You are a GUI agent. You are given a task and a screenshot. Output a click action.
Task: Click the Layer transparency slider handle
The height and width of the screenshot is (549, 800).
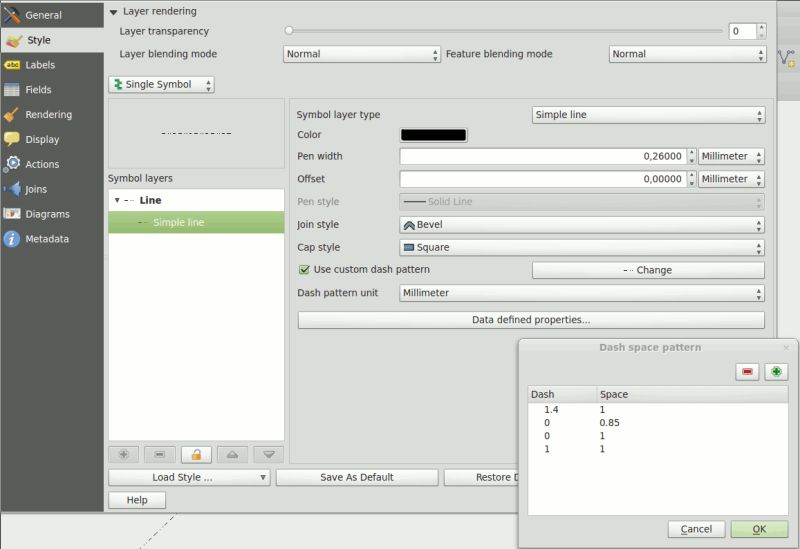pos(289,31)
